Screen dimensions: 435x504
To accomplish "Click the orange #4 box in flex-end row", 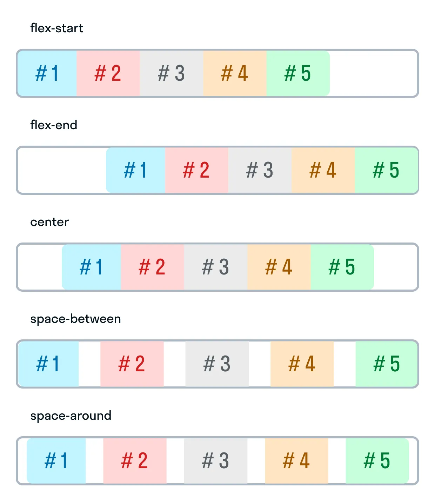I will coord(323,170).
